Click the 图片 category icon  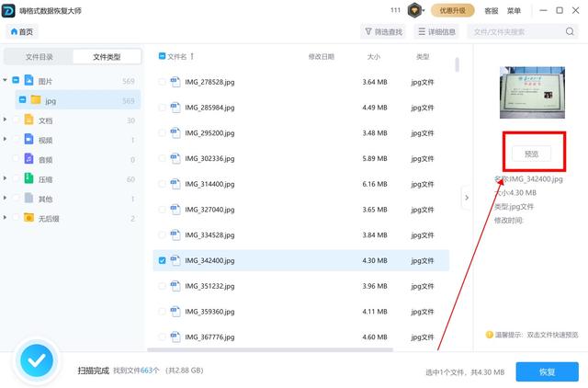point(28,80)
